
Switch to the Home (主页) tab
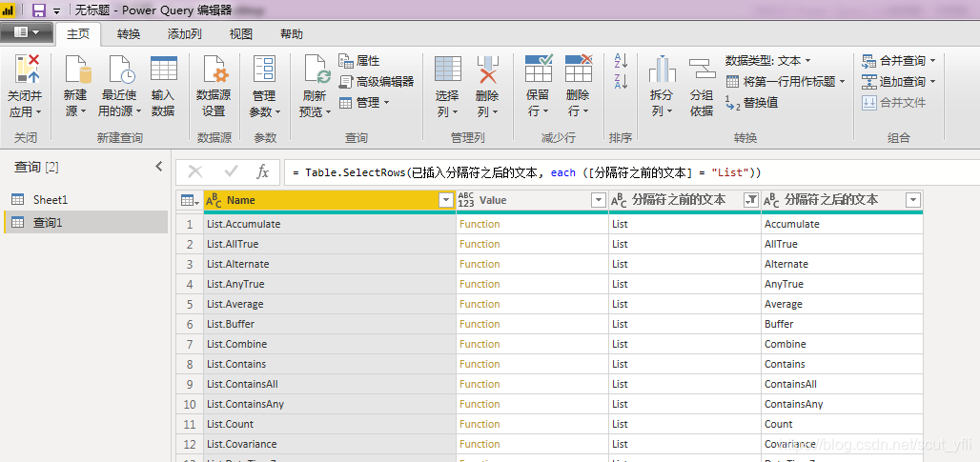(78, 34)
